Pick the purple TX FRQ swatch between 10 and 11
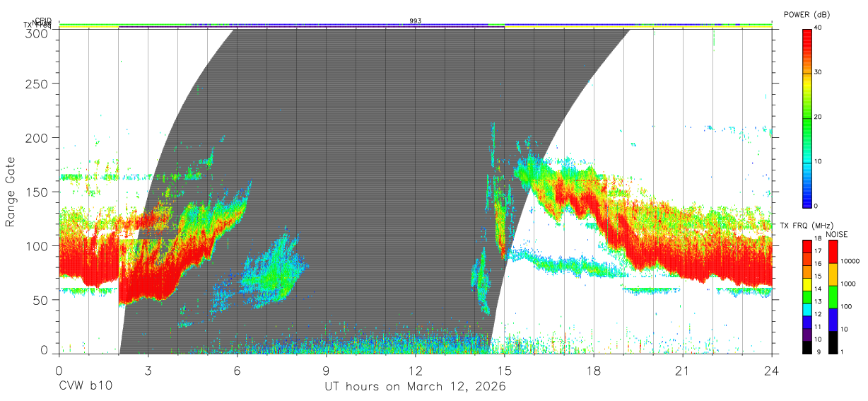Viewport: 868px width, 401px height. click(x=807, y=333)
